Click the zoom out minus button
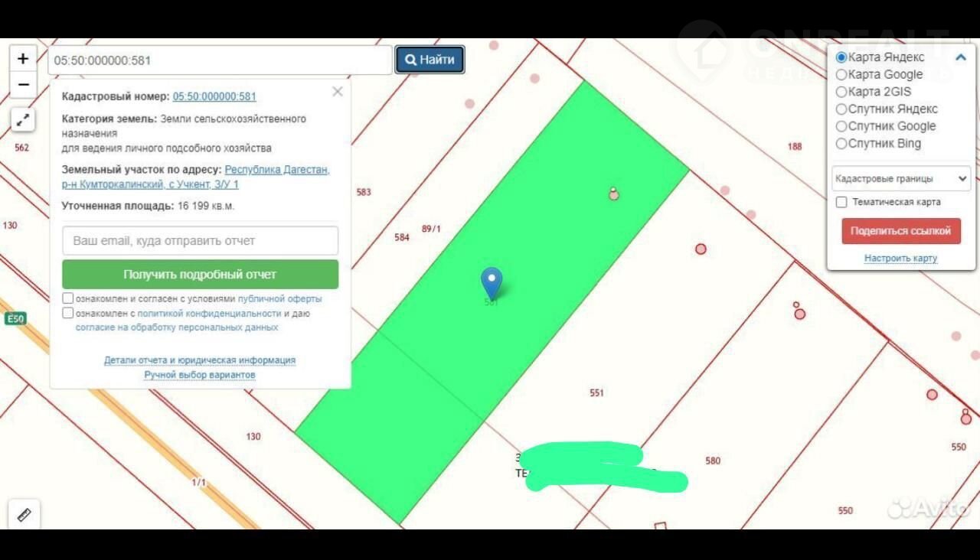Image resolution: width=980 pixels, height=560 pixels. pos(23,85)
